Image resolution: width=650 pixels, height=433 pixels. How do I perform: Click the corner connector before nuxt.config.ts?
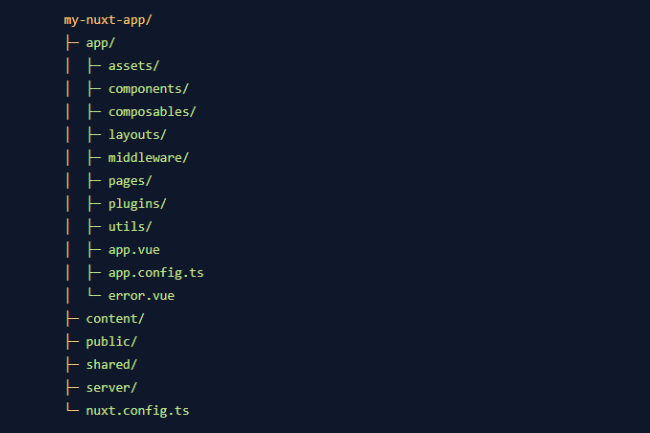click(x=72, y=408)
